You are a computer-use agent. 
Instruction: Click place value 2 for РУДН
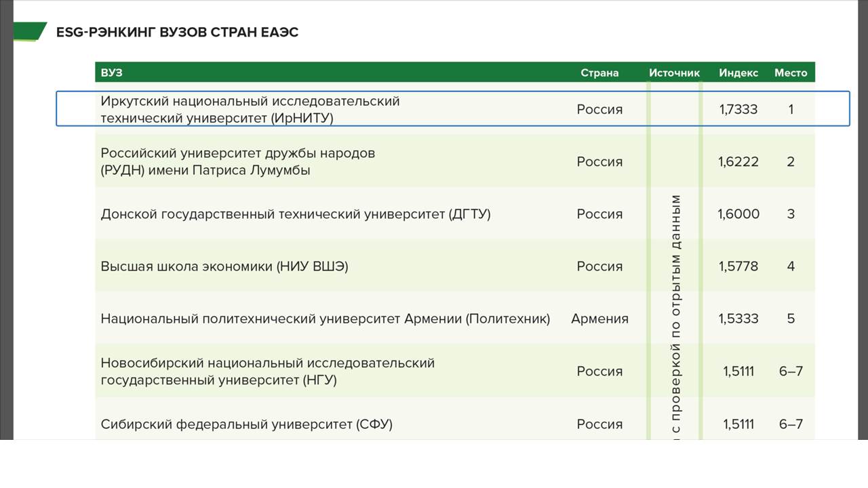pyautogui.click(x=791, y=162)
